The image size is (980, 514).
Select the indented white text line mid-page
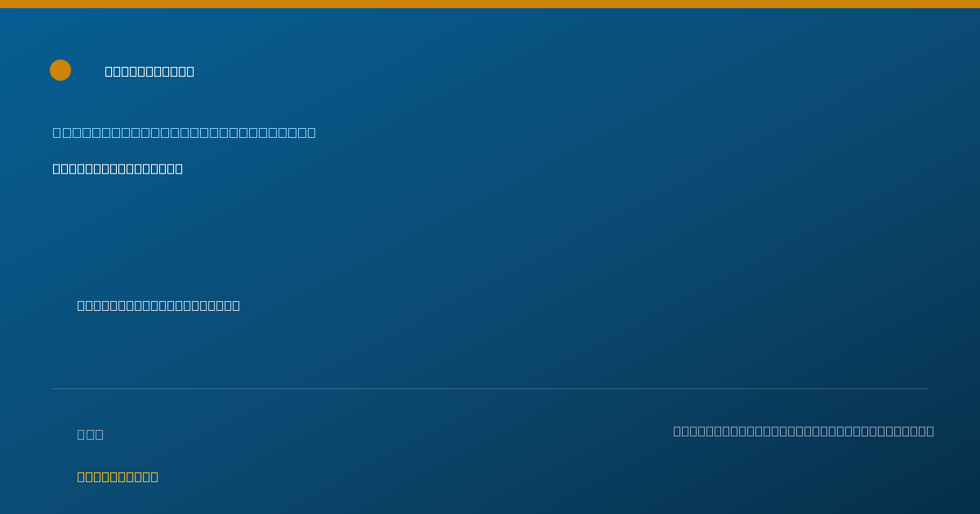click(158, 305)
